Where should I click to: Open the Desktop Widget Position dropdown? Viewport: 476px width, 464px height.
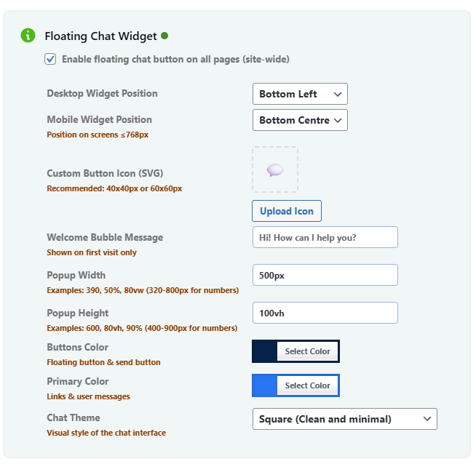[299, 95]
